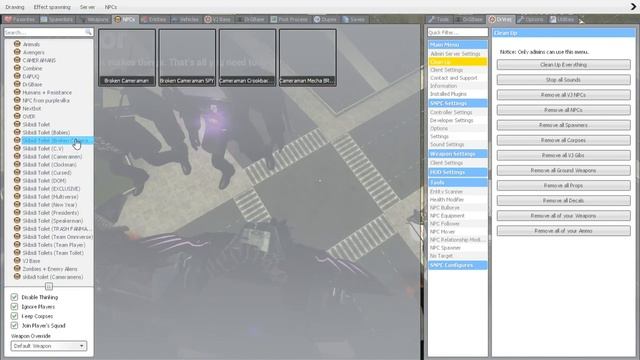This screenshot has height=360, width=640.
Task: Click Remove all Props button
Action: (x=563, y=185)
